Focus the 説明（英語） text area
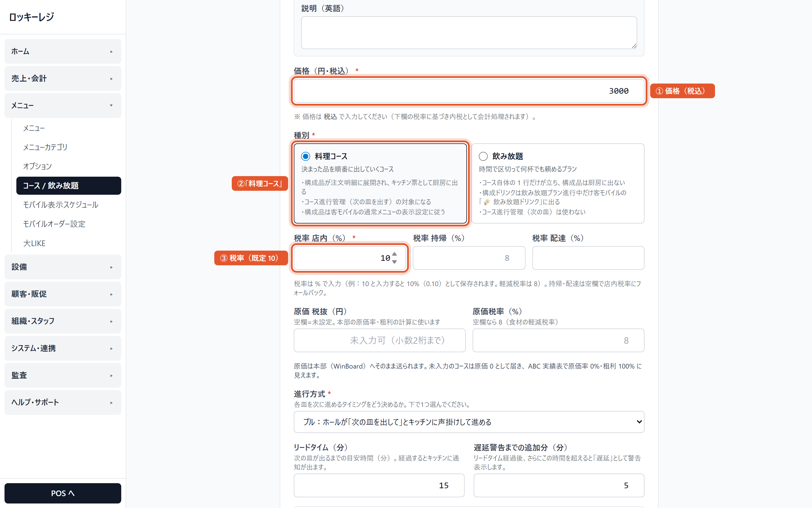The width and height of the screenshot is (812, 508). [x=469, y=32]
